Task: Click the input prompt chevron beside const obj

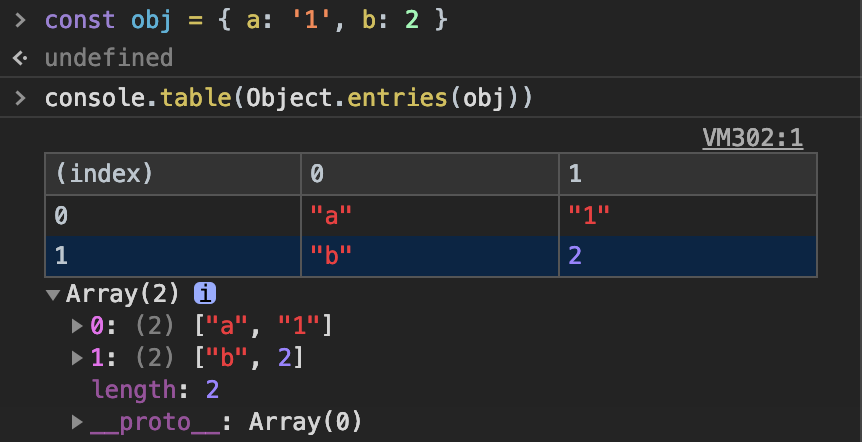Action: [20, 20]
